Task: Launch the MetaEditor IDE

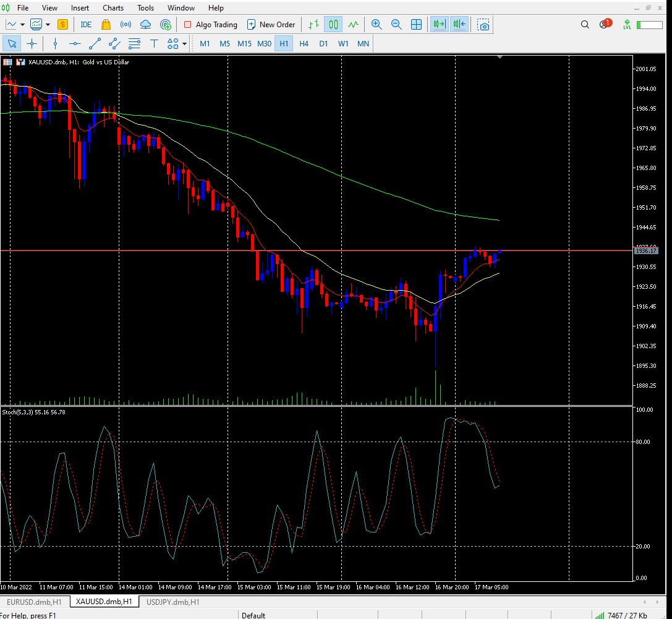Action: 86,25
